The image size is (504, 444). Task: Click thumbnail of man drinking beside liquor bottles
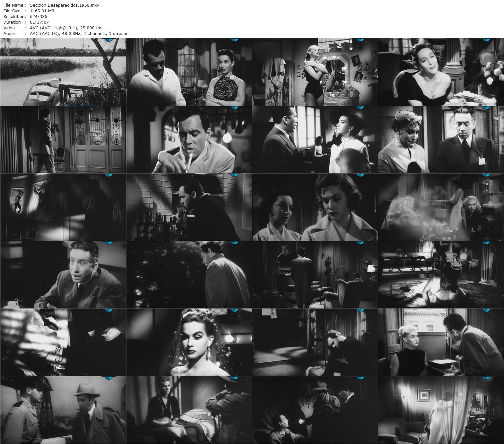(x=189, y=207)
